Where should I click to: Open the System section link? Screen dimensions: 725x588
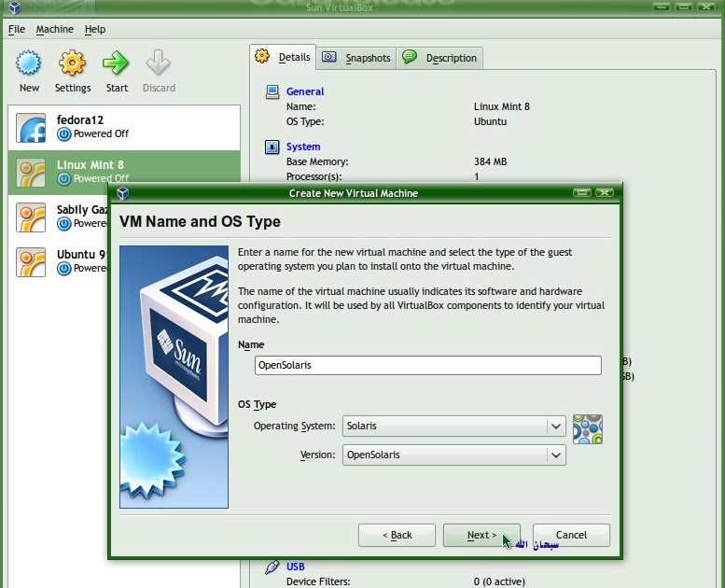303,147
